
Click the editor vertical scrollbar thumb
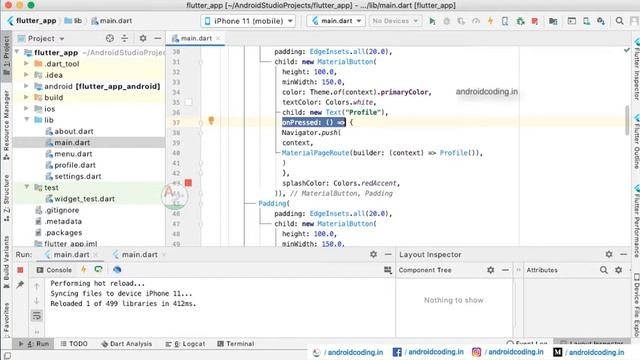click(x=627, y=120)
